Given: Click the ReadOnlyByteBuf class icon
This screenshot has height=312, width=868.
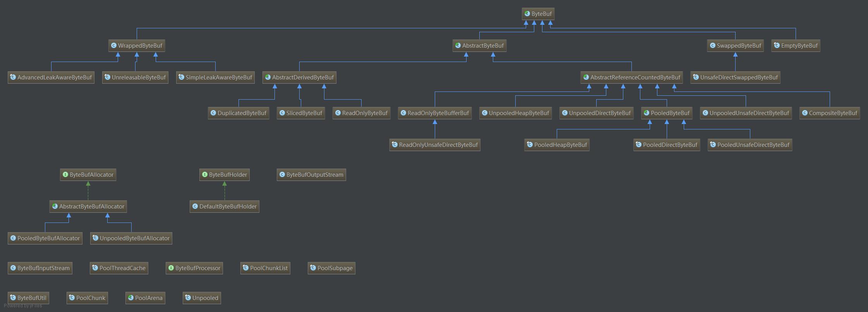Looking at the screenshot, I should (338, 113).
